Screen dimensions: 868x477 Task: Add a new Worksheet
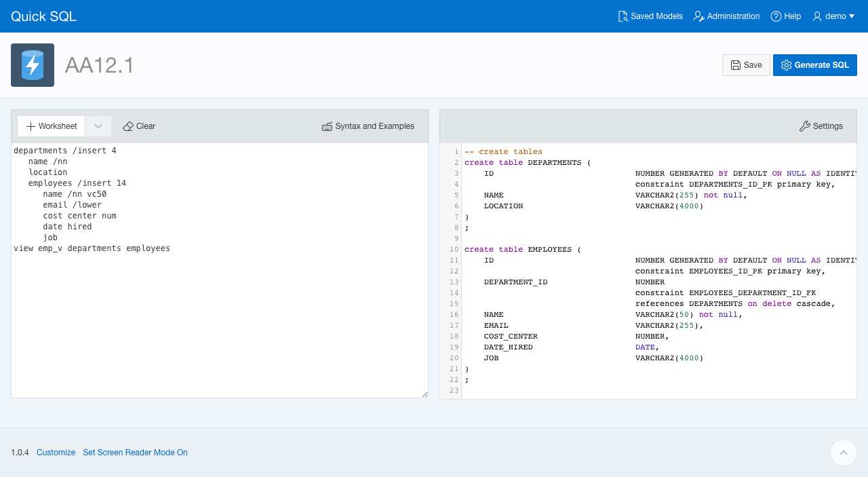click(x=52, y=126)
